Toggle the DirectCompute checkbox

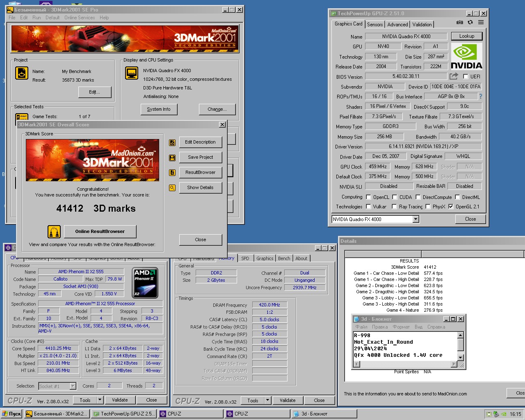click(418, 197)
